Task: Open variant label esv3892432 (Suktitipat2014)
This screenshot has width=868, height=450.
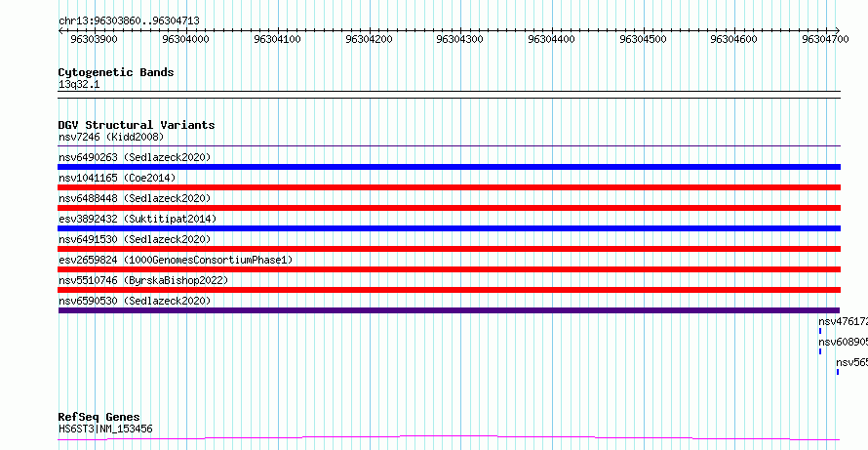Action: 138,219
